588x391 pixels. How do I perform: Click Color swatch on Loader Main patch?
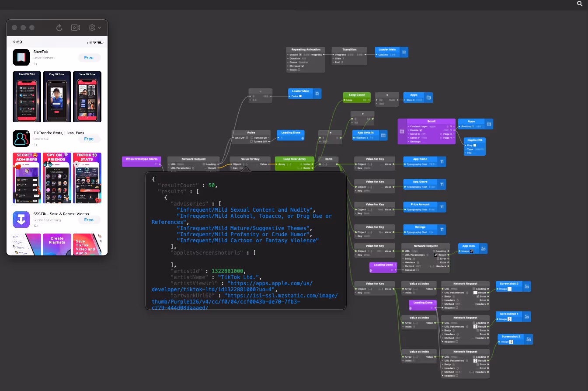point(300,96)
